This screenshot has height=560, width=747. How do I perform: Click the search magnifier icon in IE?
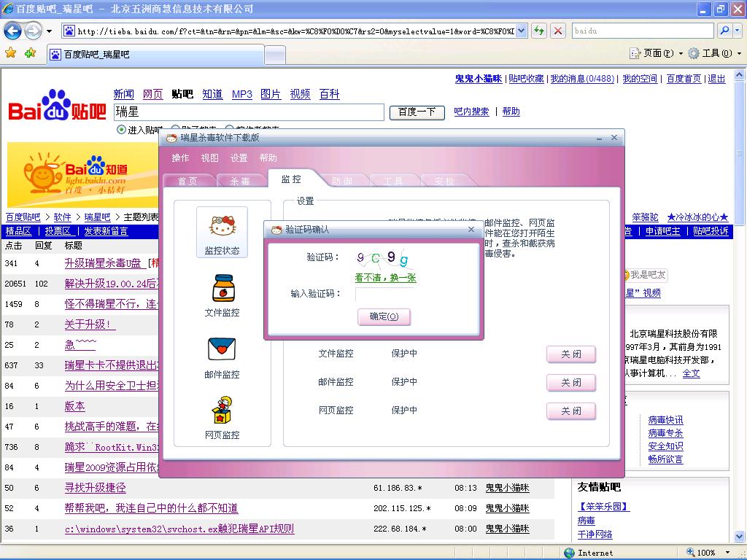(724, 31)
